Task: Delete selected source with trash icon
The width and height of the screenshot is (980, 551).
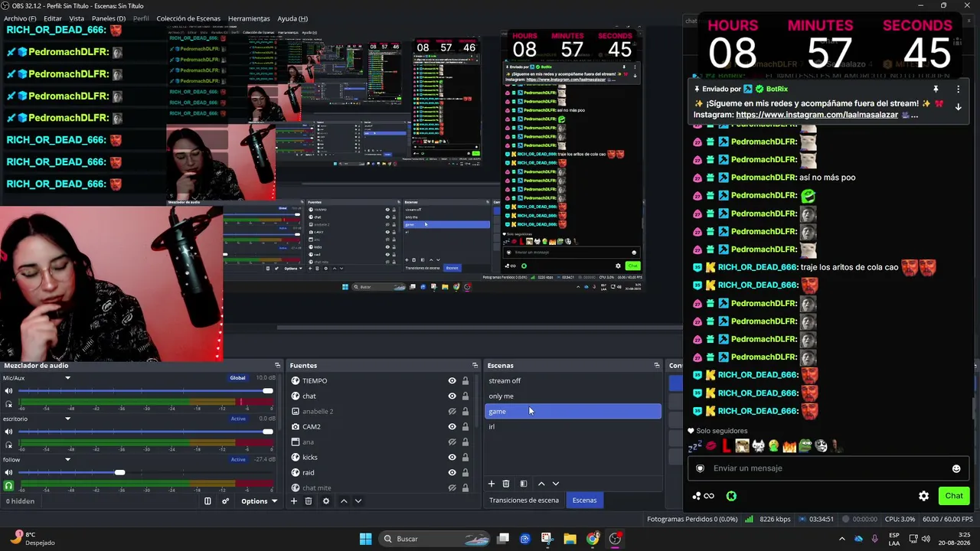Action: (309, 501)
